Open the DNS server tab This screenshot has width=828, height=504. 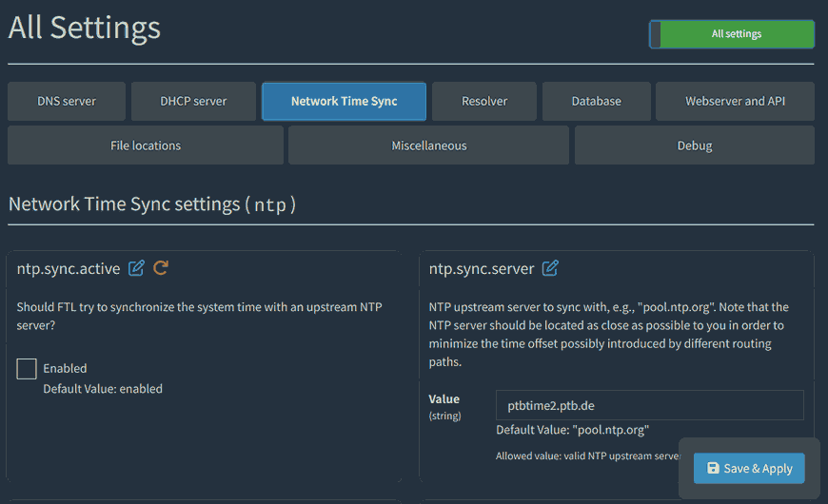[67, 101]
